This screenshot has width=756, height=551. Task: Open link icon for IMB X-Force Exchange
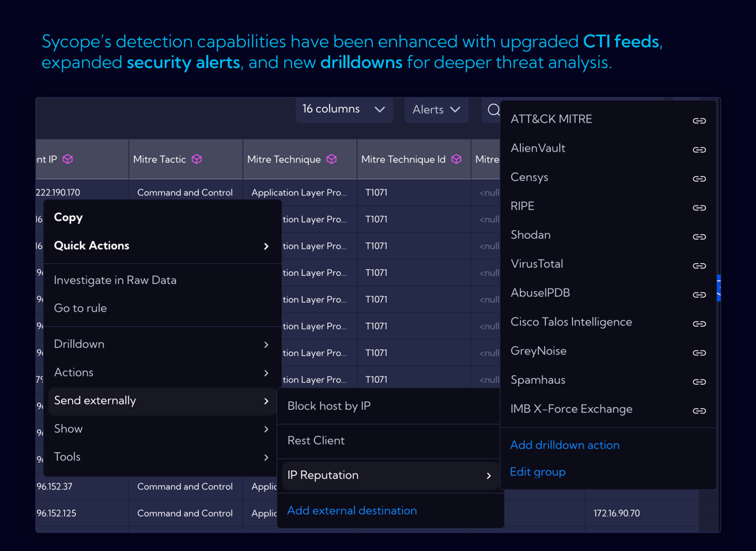(699, 410)
